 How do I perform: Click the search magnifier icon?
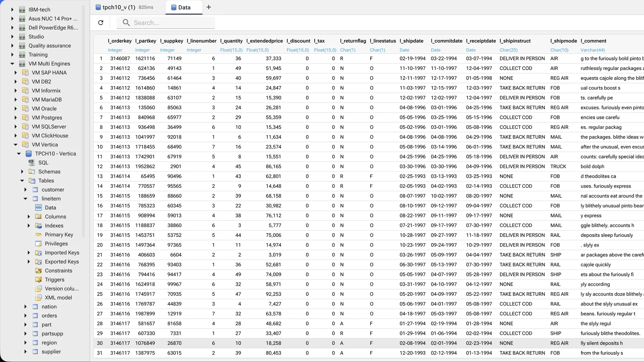[x=126, y=23]
